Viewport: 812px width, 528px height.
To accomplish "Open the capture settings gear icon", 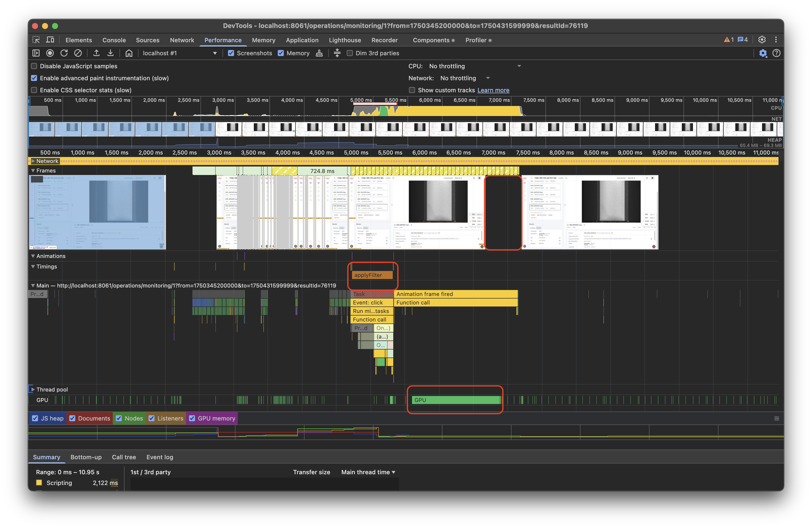I will [x=763, y=53].
